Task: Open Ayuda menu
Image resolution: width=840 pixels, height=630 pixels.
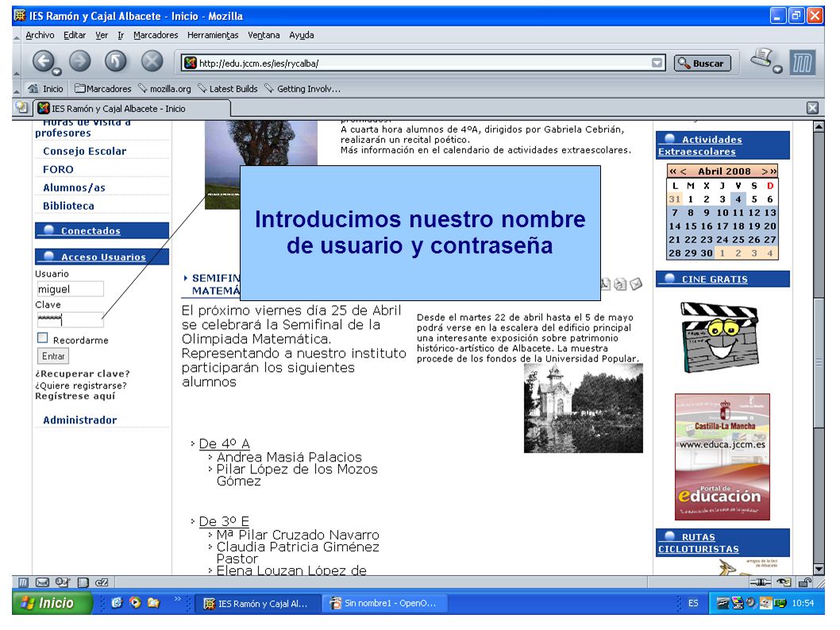Action: [302, 36]
